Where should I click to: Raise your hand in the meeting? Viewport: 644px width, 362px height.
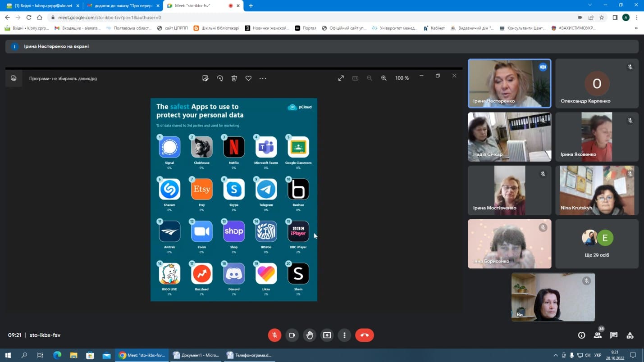coord(310,335)
